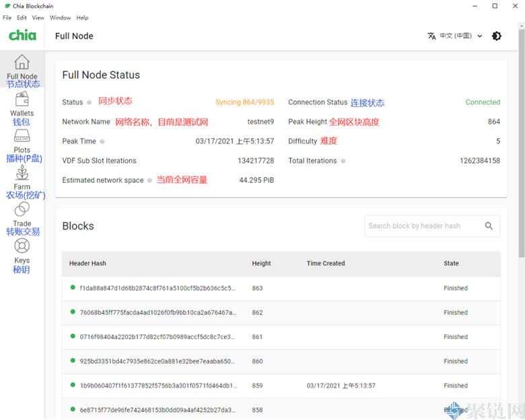Click time created for block 859
This screenshot has height=420, width=525.
pos(341,386)
